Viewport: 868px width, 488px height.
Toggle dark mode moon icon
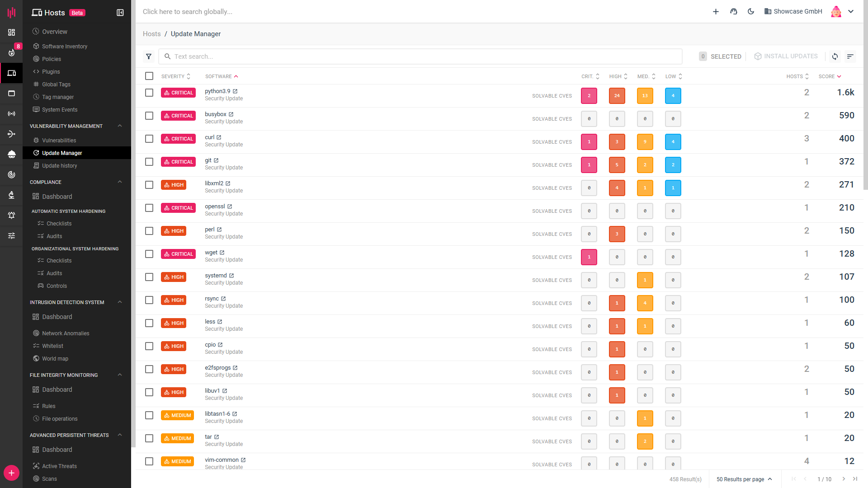pos(751,11)
